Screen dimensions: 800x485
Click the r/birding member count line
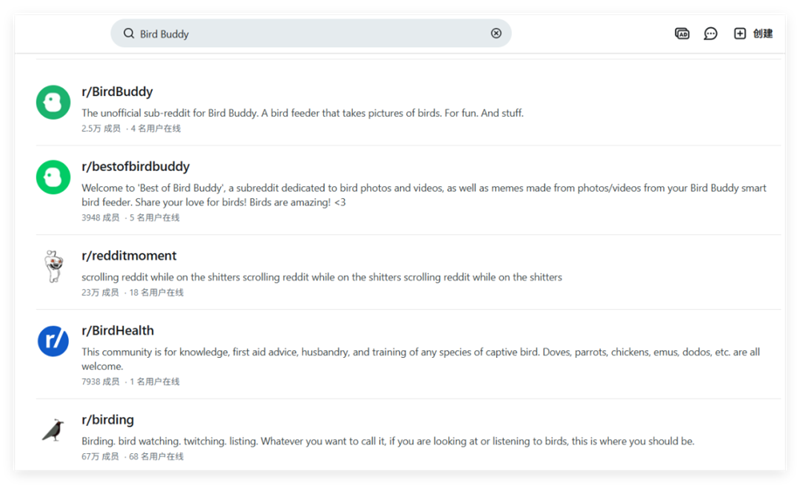click(x=132, y=456)
